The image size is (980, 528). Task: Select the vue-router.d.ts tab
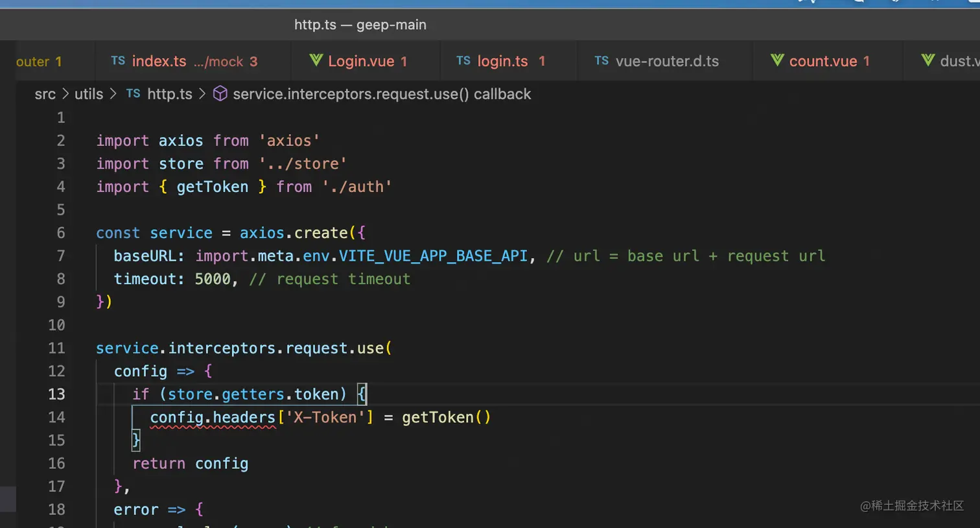666,61
